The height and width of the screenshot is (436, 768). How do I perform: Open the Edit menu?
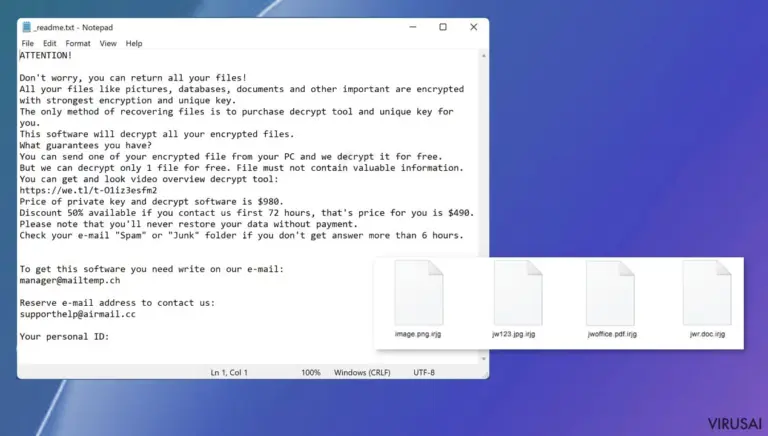pos(49,44)
